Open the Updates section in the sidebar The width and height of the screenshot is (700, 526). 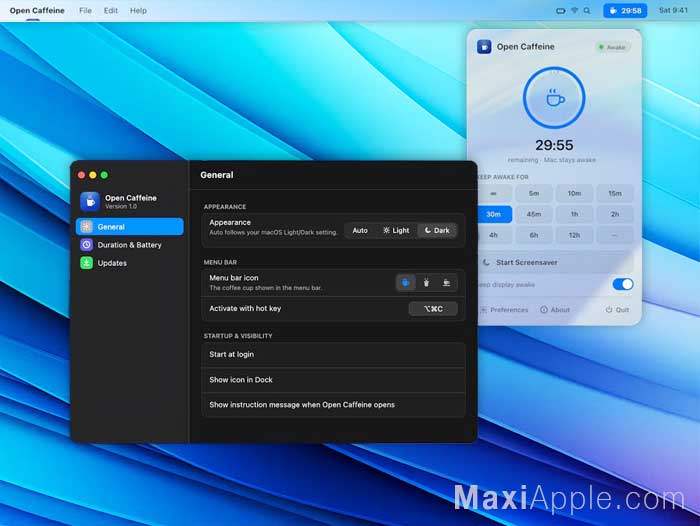pos(129,263)
